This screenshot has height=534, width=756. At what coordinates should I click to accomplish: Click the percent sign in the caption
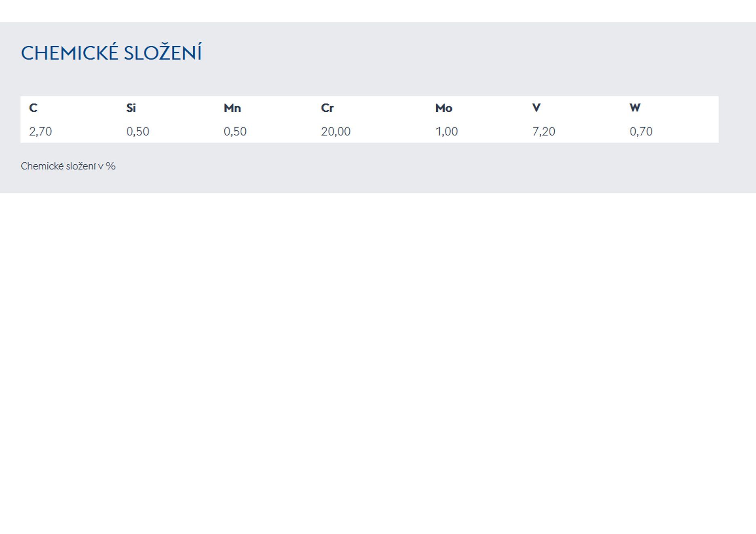pos(110,166)
